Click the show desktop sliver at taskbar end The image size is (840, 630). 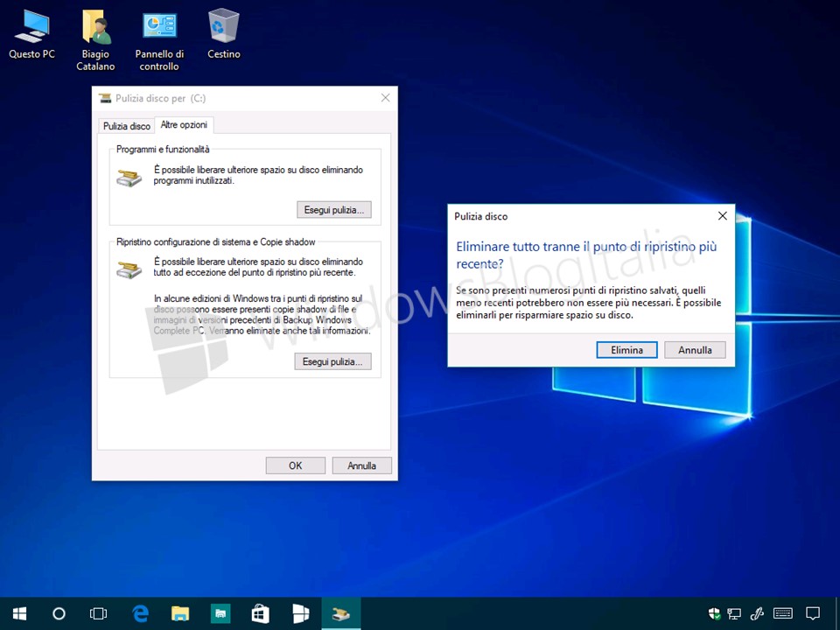pyautogui.click(x=836, y=613)
